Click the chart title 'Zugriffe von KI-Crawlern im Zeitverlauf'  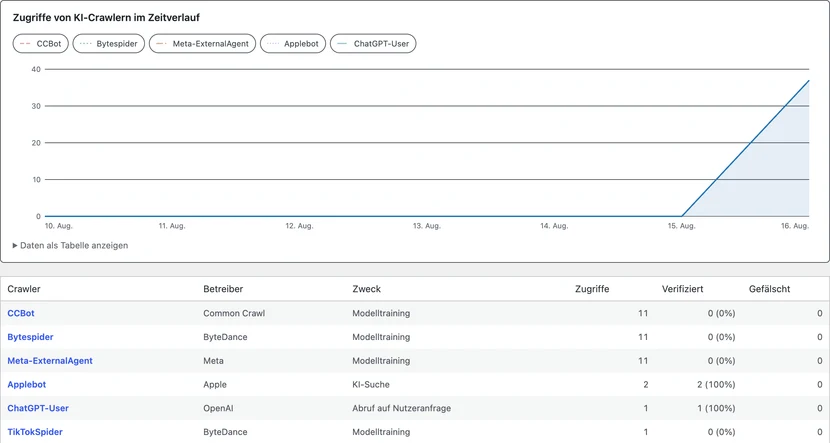point(106,17)
